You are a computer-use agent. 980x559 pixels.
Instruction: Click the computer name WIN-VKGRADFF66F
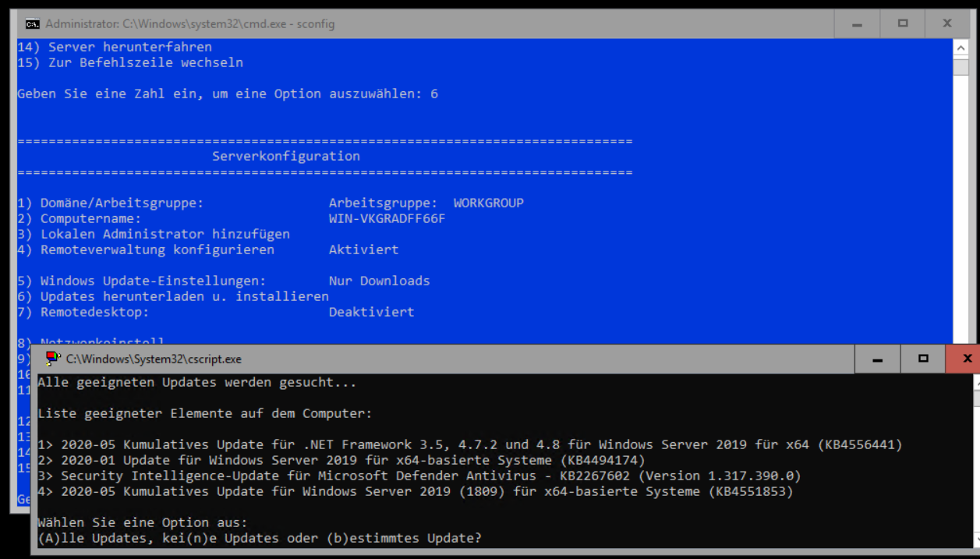[x=387, y=218]
